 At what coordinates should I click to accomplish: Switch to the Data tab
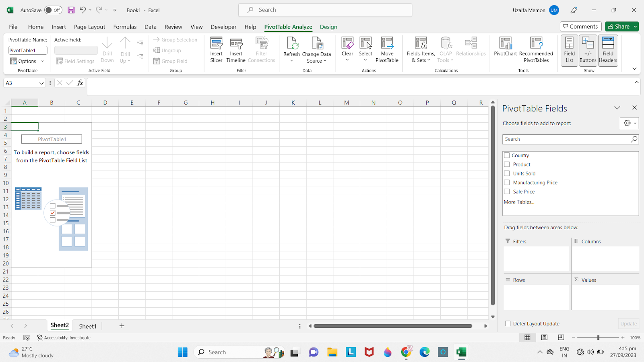click(151, 27)
